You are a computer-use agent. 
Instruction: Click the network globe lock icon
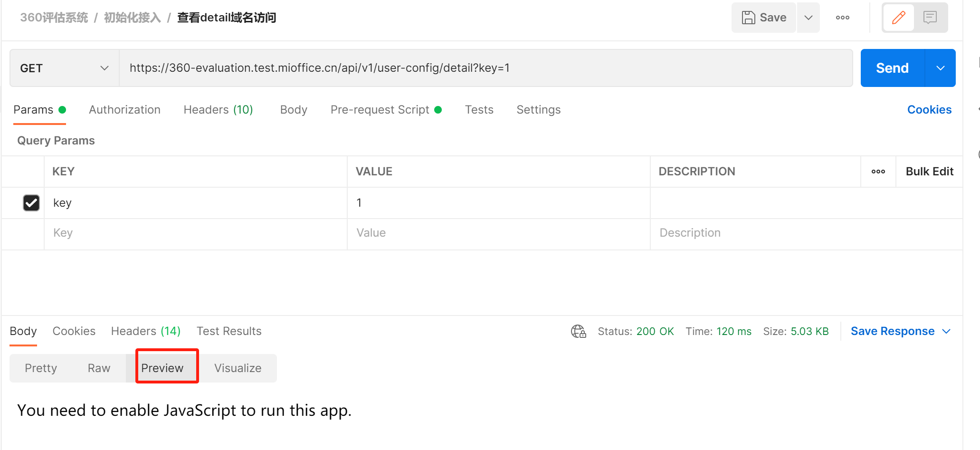[578, 331]
